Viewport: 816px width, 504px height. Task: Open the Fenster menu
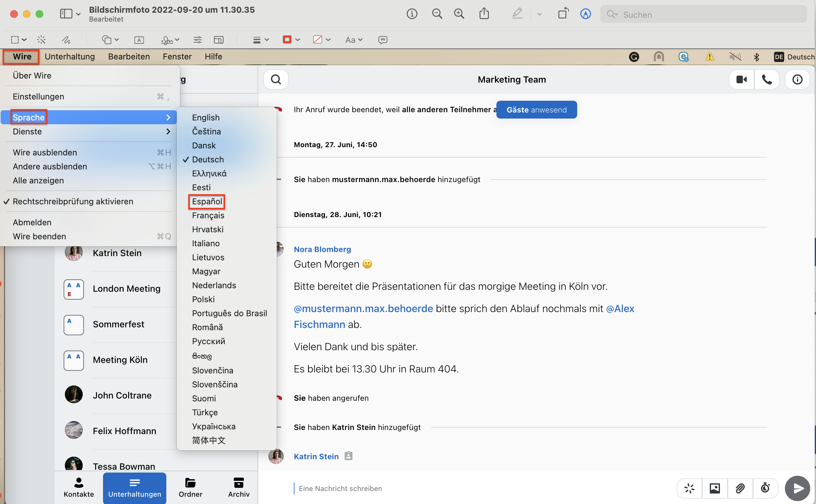pos(177,57)
